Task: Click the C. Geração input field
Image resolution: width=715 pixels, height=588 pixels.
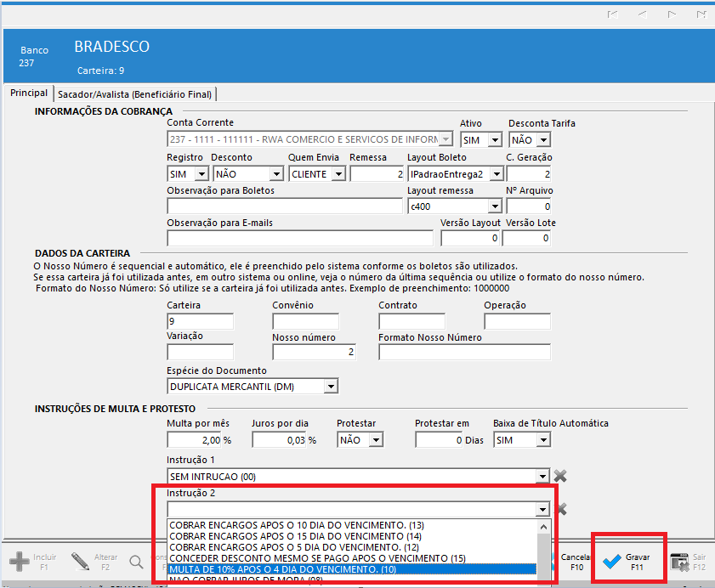Action: (x=529, y=174)
